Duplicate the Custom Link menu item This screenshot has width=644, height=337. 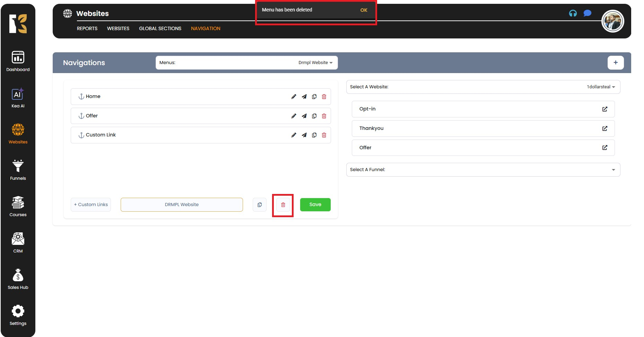coord(314,135)
